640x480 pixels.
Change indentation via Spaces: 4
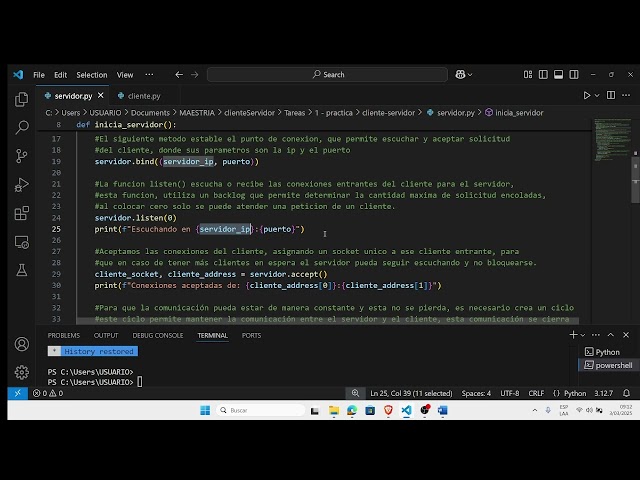click(476, 393)
